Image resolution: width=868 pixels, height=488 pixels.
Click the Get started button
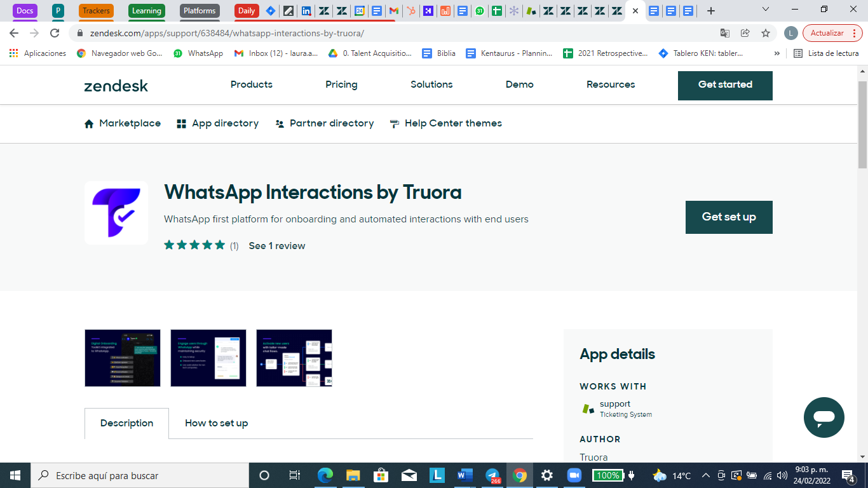[725, 86]
